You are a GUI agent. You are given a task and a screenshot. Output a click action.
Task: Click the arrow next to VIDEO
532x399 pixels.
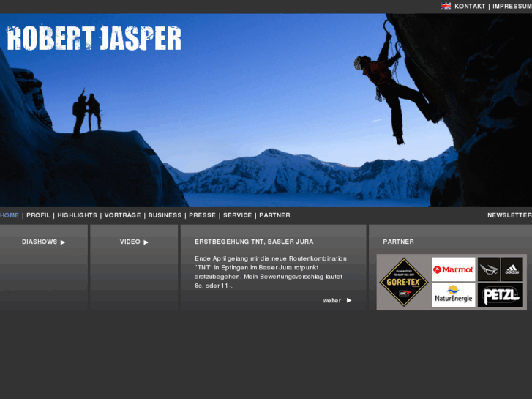(x=146, y=242)
